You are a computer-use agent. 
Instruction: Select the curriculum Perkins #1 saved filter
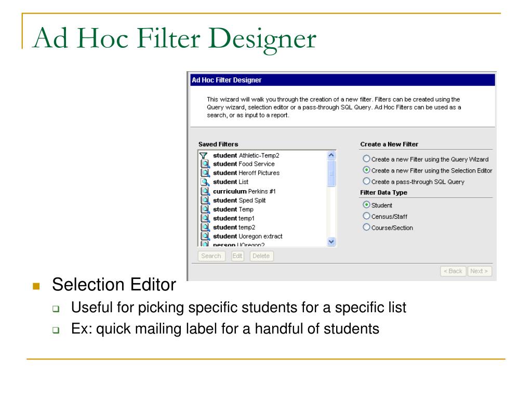click(x=244, y=191)
